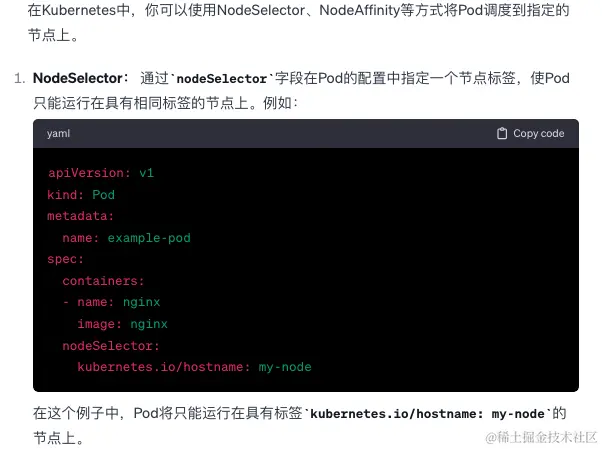Click the "kubernetes.io/hostname: my-node" code line
Image resolution: width=602 pixels, height=449 pixels.
194,367
